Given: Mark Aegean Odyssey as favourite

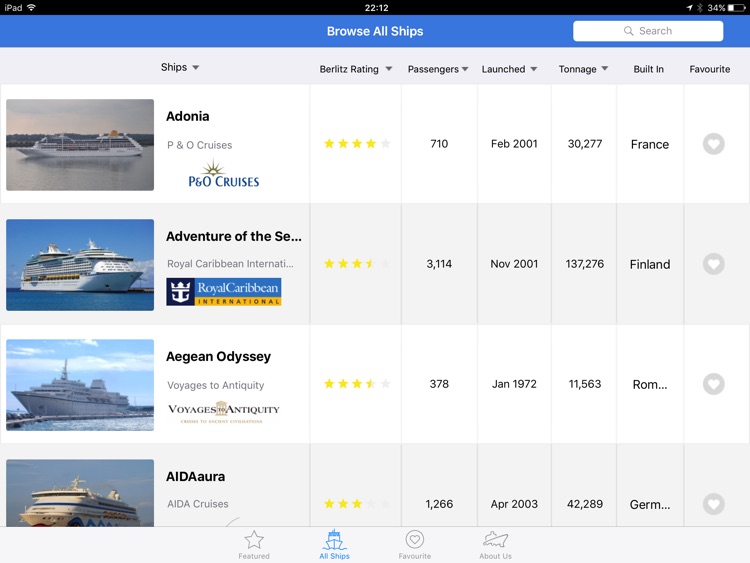Looking at the screenshot, I should tap(713, 384).
